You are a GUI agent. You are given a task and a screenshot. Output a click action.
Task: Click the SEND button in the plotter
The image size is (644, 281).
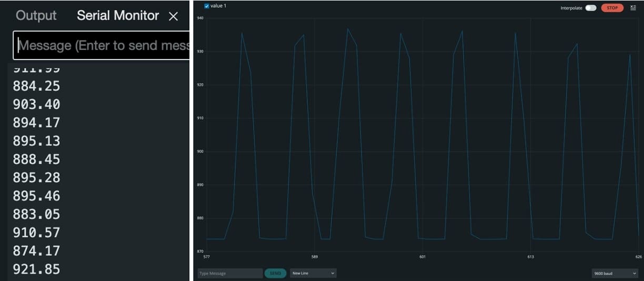(275, 273)
